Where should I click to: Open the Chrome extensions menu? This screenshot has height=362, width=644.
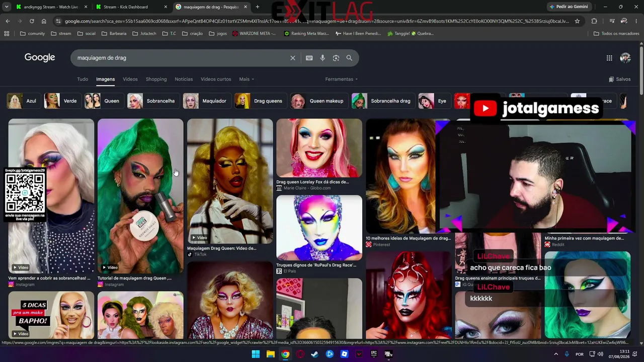(x=594, y=21)
